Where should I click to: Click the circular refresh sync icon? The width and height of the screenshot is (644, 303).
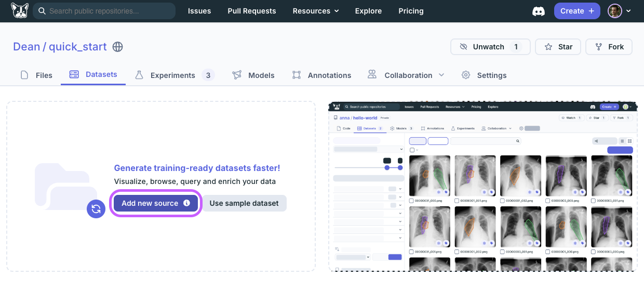pos(96,209)
